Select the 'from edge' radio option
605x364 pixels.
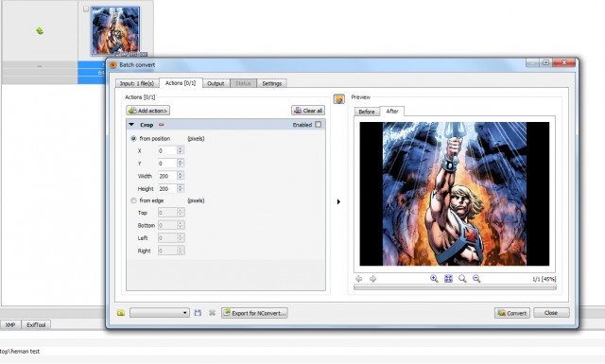(x=133, y=200)
